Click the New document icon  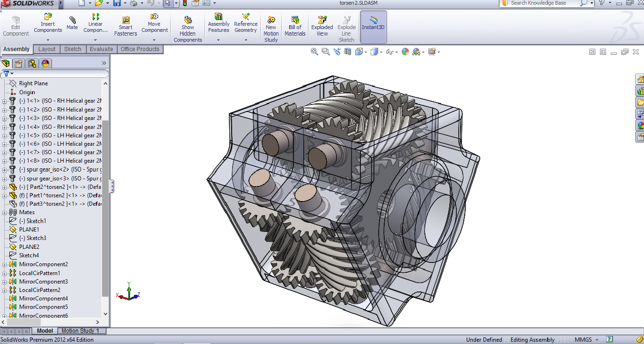click(x=81, y=3)
